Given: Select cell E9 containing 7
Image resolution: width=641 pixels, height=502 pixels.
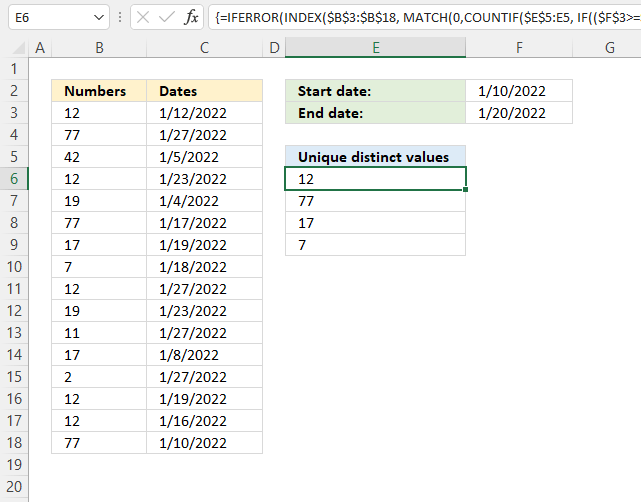Looking at the screenshot, I should [375, 245].
